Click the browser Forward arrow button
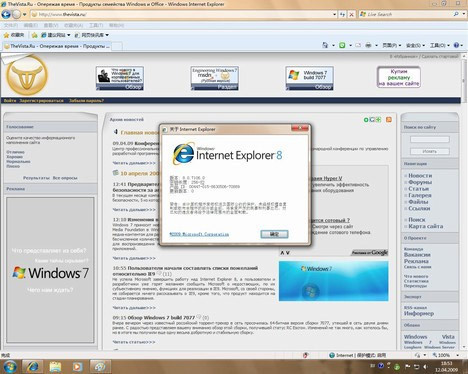This screenshot has width=468, height=374. 16,14
